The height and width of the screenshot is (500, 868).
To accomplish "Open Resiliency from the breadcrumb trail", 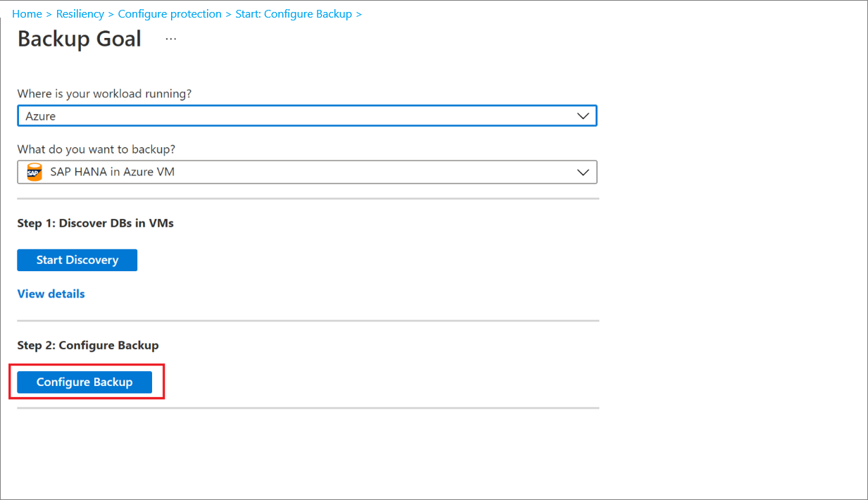I will click(x=80, y=13).
